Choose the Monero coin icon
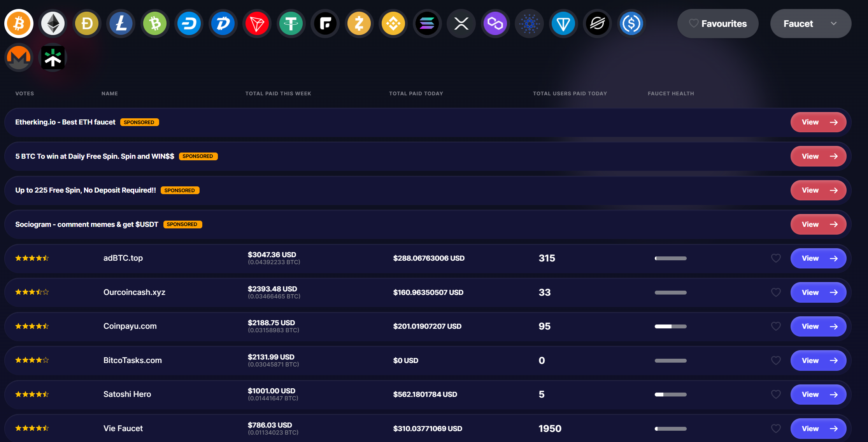Viewport: 868px width, 442px height. pyautogui.click(x=19, y=58)
